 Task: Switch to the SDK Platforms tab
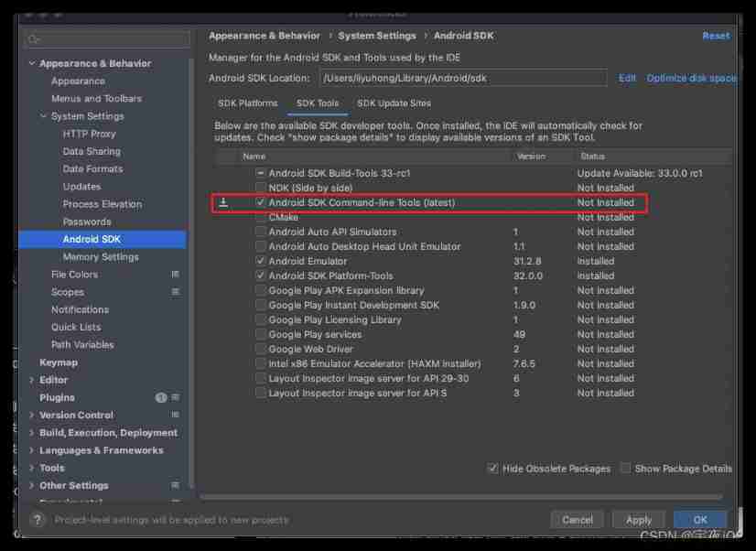point(248,103)
